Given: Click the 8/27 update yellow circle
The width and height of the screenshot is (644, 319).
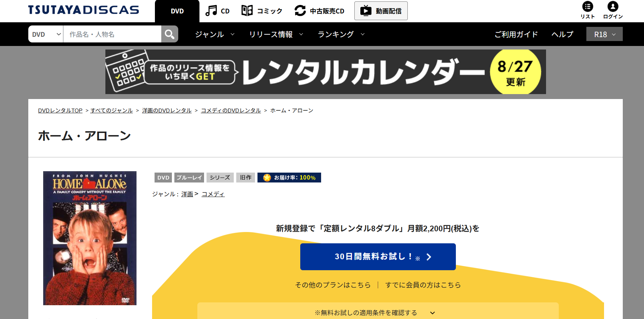Looking at the screenshot, I should pos(515,72).
